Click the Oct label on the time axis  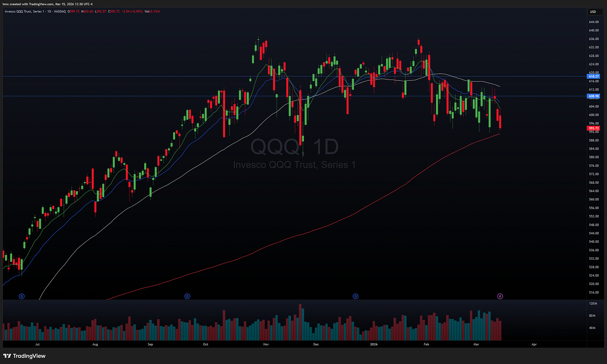(205, 344)
